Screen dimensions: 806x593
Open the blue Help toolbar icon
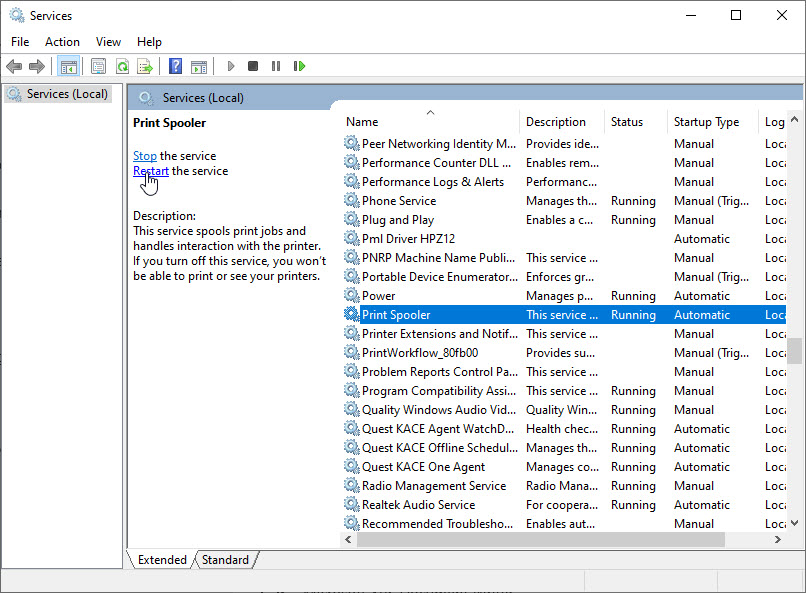[175, 66]
